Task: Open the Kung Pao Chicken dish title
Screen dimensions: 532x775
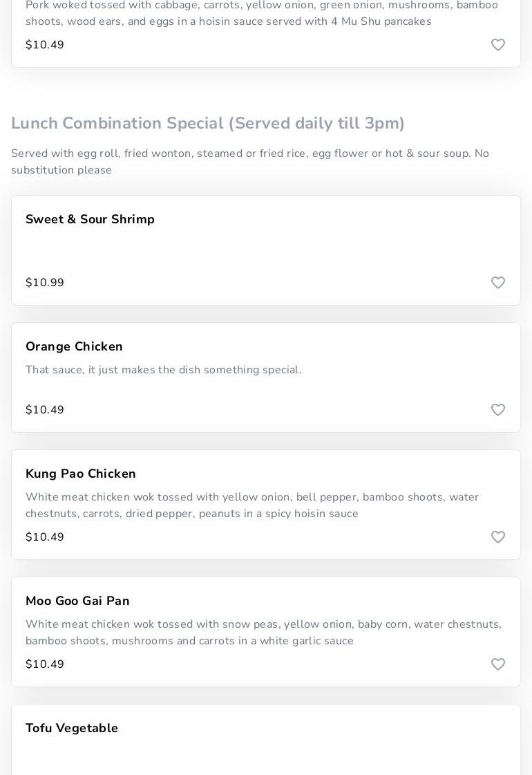Action: coord(81,474)
